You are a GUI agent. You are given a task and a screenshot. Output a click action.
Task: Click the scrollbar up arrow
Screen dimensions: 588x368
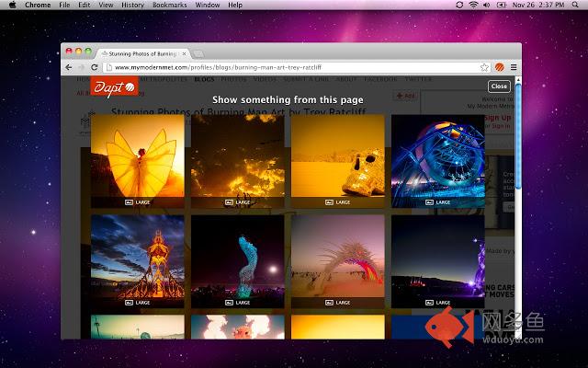point(518,80)
